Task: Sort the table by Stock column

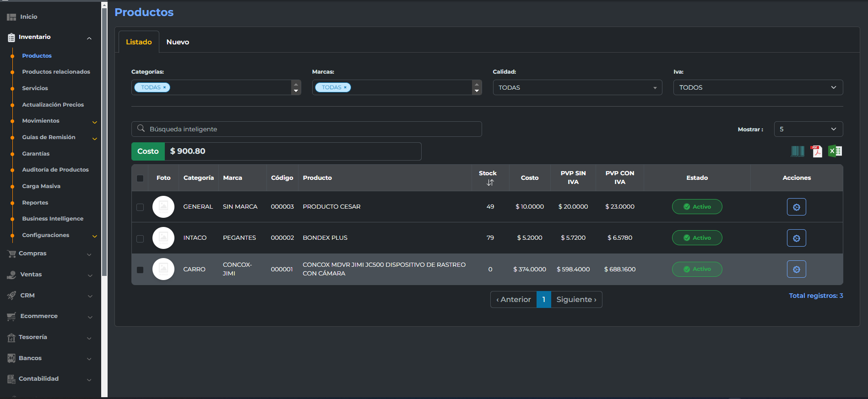Action: click(490, 183)
